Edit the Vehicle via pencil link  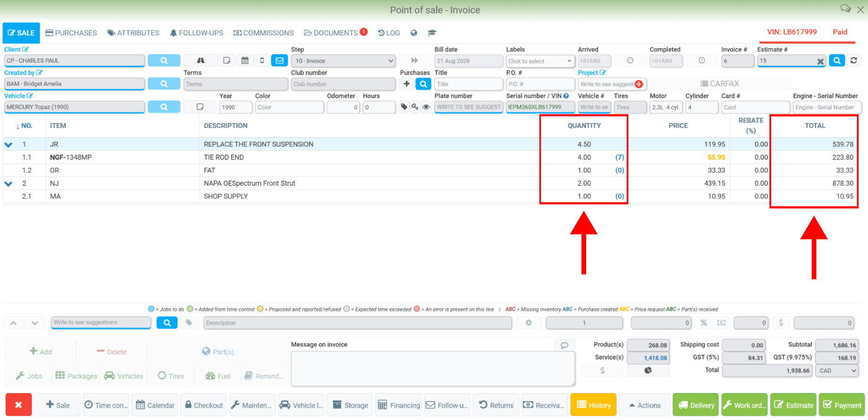point(18,96)
